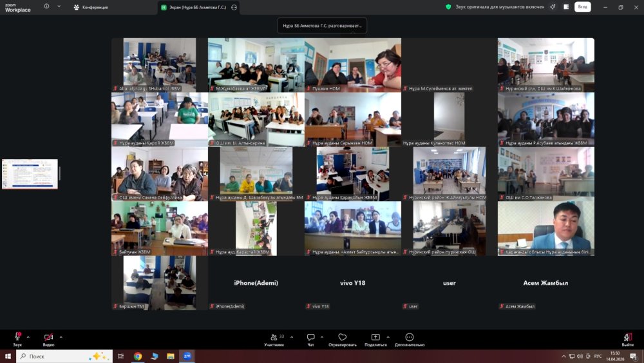Click the Share screen icon
The image size is (644, 363).
[375, 337]
